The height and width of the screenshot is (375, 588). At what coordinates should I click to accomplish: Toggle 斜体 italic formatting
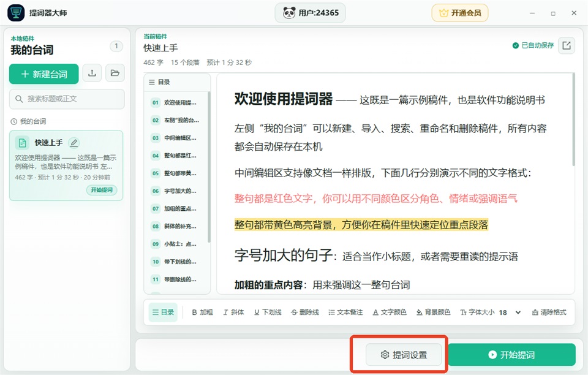tap(233, 312)
